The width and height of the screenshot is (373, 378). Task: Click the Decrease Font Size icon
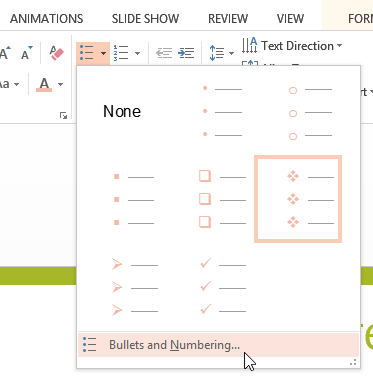(27, 53)
